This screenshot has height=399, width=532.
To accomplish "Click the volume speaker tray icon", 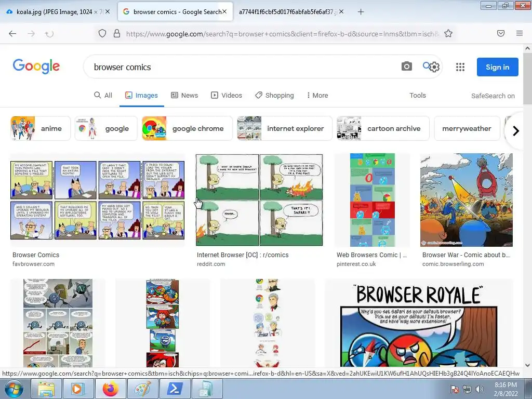I will pyautogui.click(x=479, y=389).
